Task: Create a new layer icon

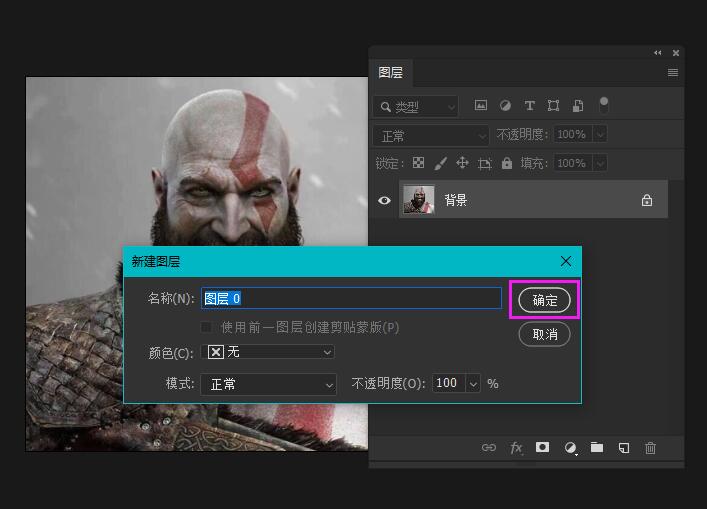Action: 624,448
